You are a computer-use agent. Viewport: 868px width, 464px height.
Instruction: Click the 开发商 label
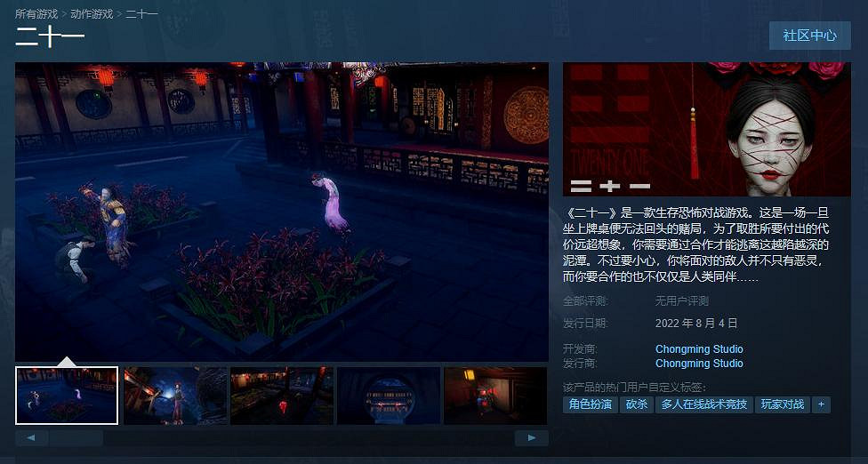[x=580, y=349]
